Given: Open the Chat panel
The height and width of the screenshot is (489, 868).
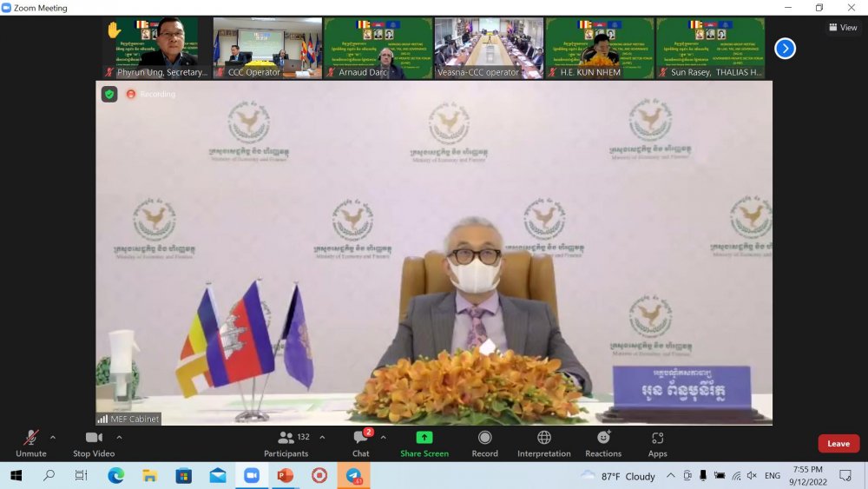Looking at the screenshot, I should pyautogui.click(x=361, y=444).
